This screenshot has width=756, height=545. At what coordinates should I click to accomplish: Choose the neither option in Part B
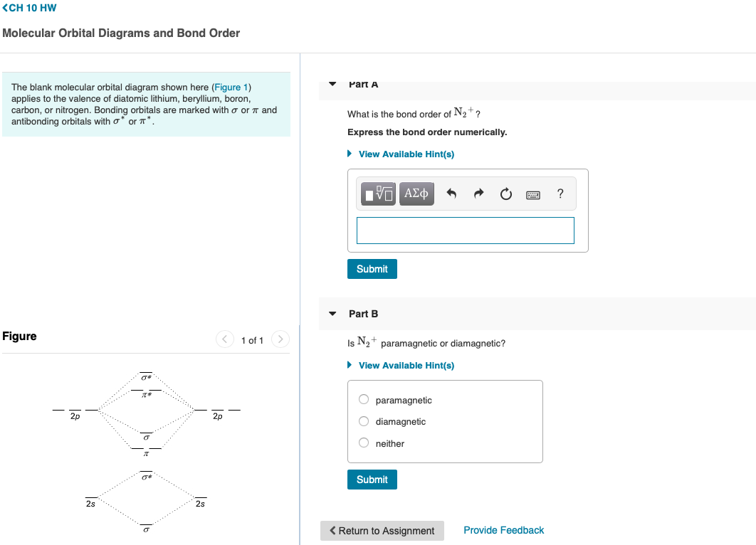(363, 443)
